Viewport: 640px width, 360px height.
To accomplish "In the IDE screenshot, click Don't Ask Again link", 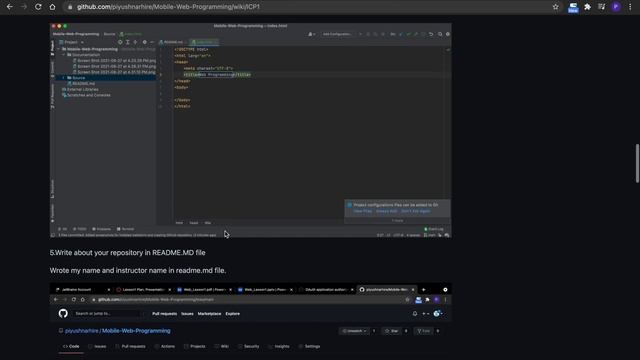I will point(416,211).
